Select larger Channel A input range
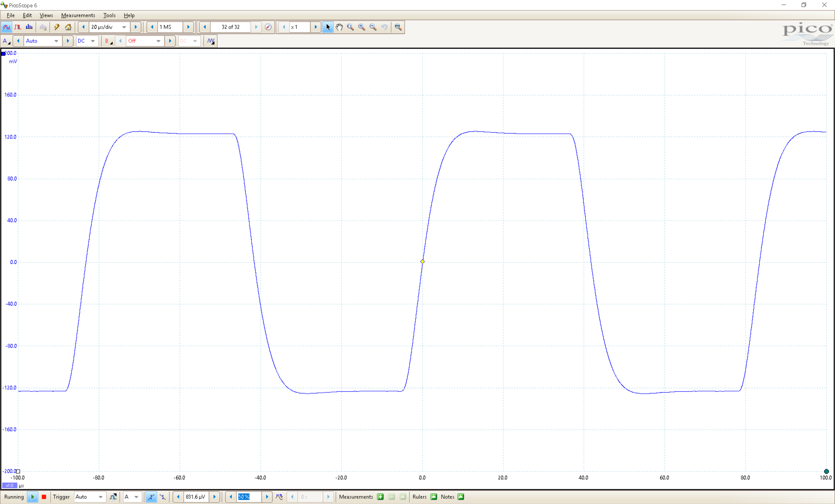The width and height of the screenshot is (835, 504). tap(68, 41)
